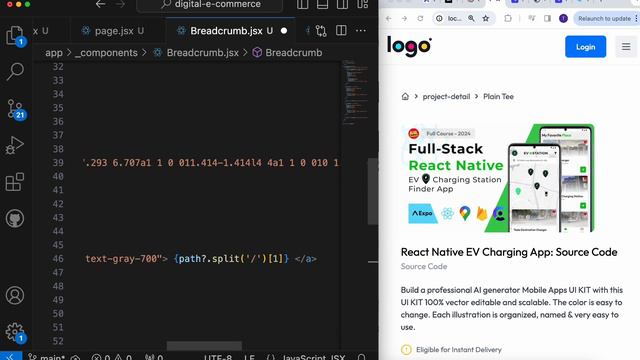The height and width of the screenshot is (360, 640).
Task: Click the partially hidden tab ending in 'x U'
Action: (x=40, y=31)
